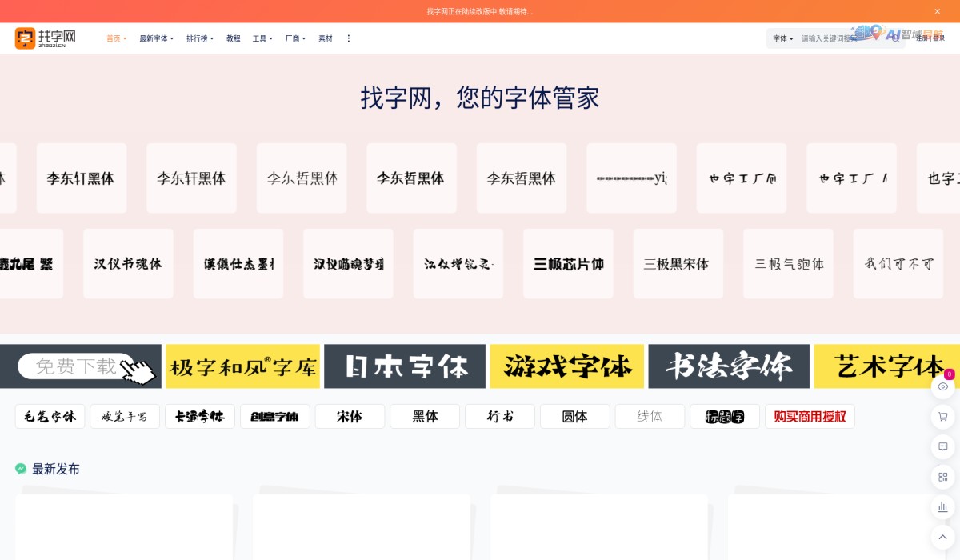This screenshot has width=960, height=560.
Task: Click the QR mini-program icon in sidebar
Action: [x=942, y=477]
